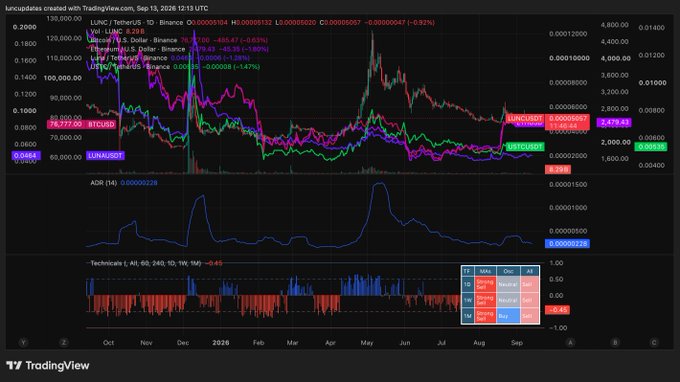Select the C scale circle marker

654,343
